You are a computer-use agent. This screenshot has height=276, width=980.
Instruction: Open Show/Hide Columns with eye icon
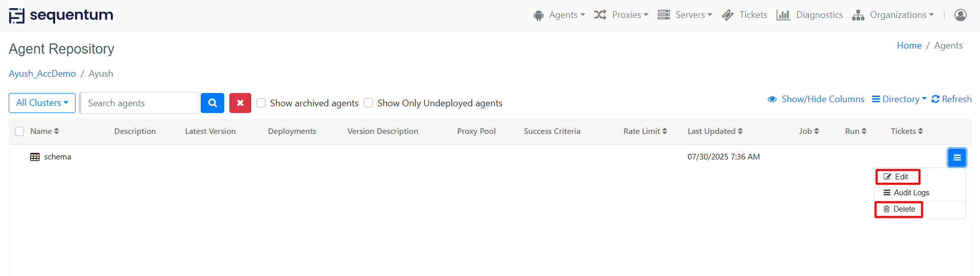[x=816, y=99]
